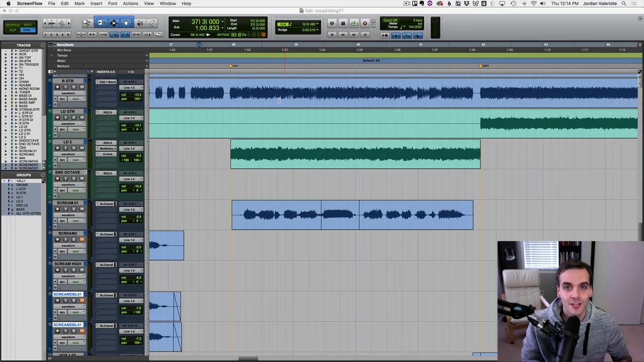Screen dimensions: 644x362
Task: Click Return to Zero transport button
Action: (x=332, y=35)
